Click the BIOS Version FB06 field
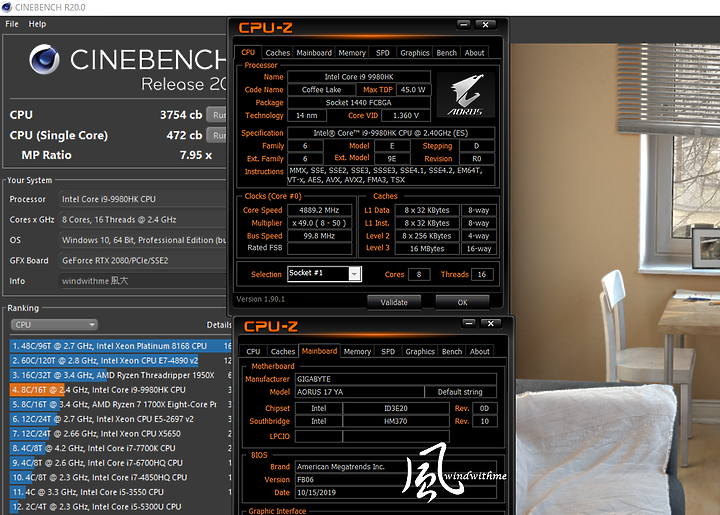This screenshot has width=720, height=515. click(395, 480)
